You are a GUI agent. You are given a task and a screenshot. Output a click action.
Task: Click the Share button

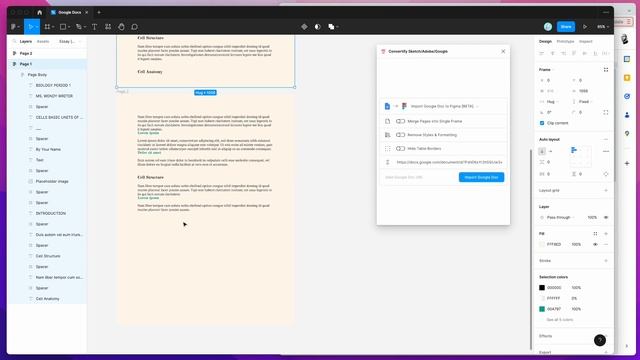click(x=566, y=27)
